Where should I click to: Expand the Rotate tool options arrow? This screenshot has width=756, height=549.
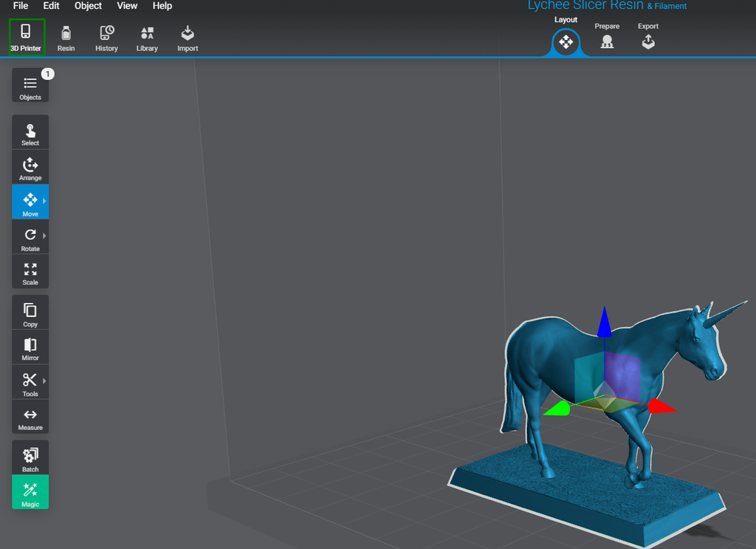tap(44, 236)
